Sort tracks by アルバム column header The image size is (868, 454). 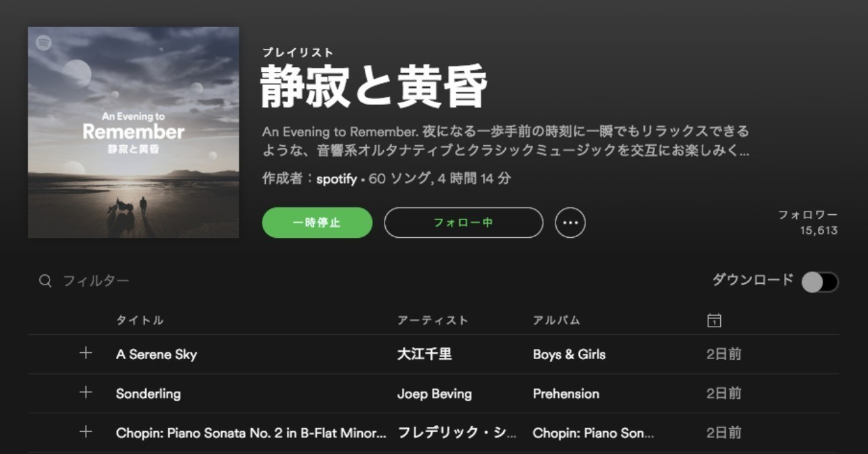click(557, 320)
